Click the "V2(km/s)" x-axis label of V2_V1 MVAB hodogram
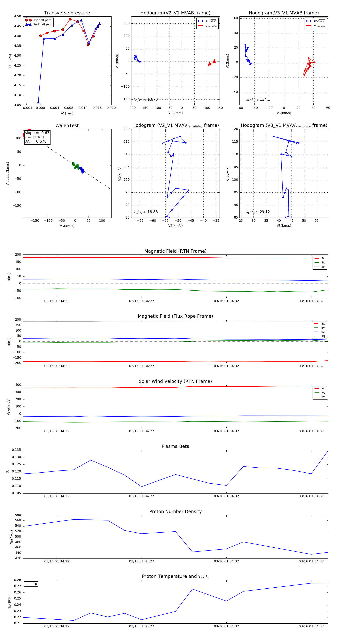Viewport: 351px width, 644px height. pyautogui.click(x=175, y=113)
